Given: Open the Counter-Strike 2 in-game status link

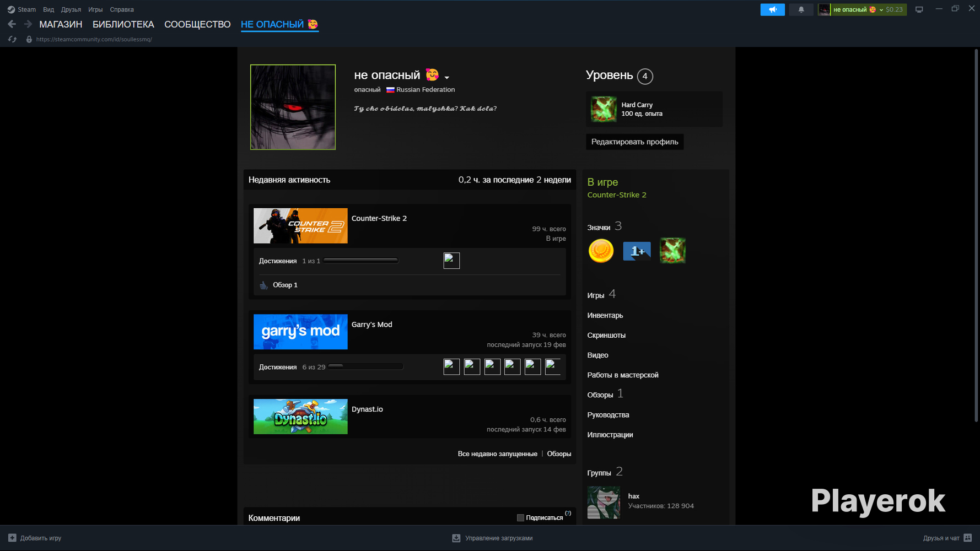Looking at the screenshot, I should 617,195.
